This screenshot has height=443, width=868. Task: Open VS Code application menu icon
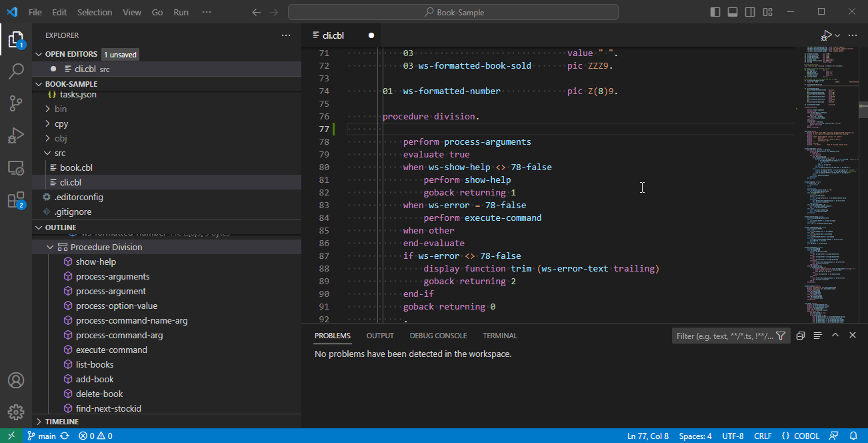pos(12,12)
